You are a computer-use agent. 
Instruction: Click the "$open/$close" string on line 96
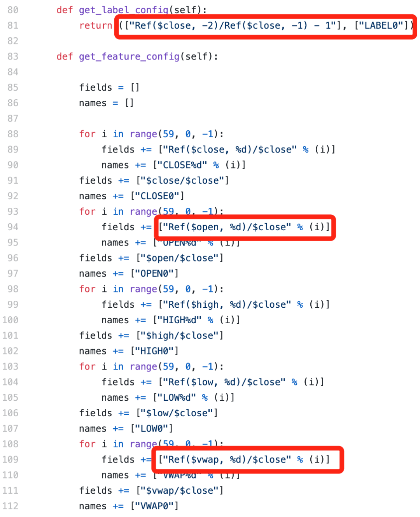point(180,258)
